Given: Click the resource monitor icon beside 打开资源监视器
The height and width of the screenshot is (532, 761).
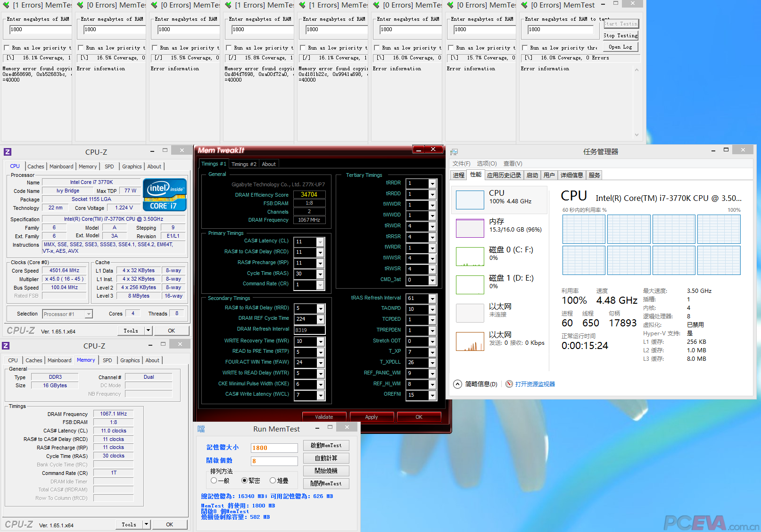Looking at the screenshot, I should (x=509, y=384).
